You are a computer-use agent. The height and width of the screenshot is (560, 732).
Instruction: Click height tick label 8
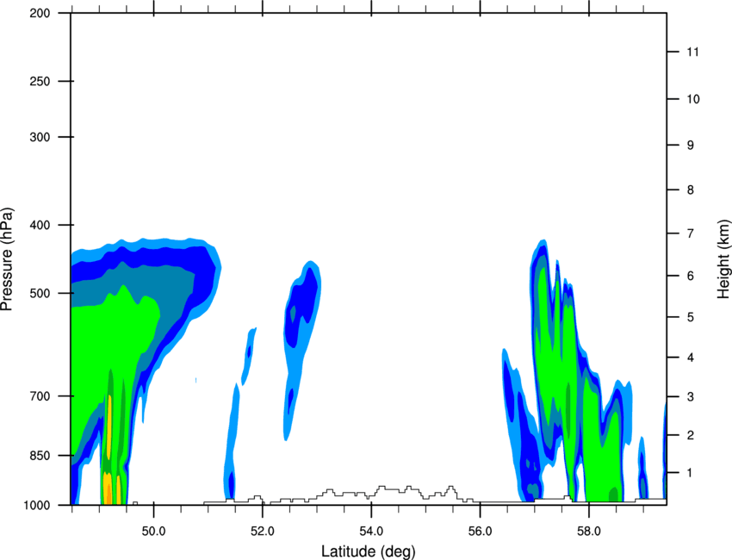coord(691,190)
